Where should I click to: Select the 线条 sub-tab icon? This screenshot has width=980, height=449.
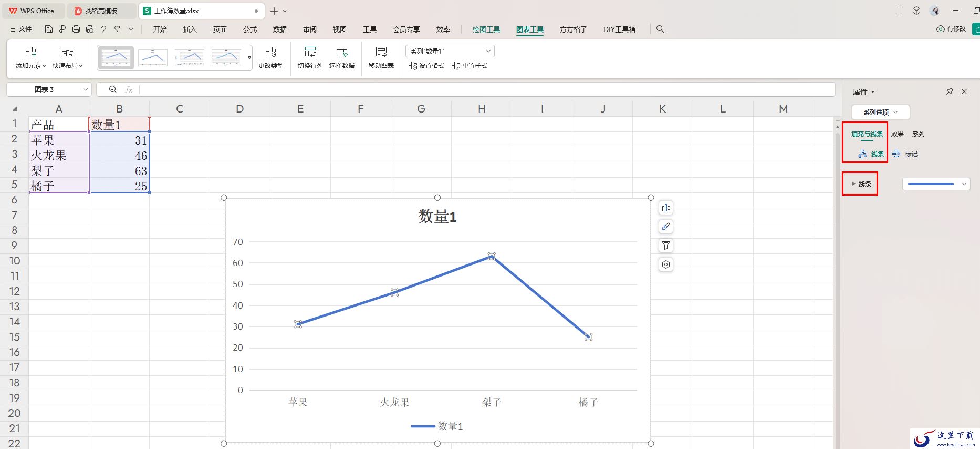point(871,154)
